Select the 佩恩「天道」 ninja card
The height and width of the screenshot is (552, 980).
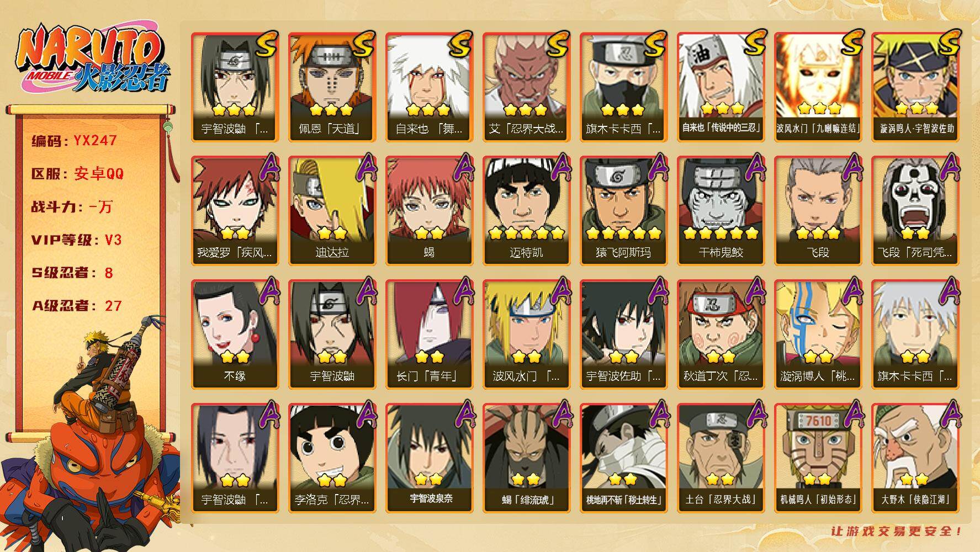pyautogui.click(x=332, y=87)
